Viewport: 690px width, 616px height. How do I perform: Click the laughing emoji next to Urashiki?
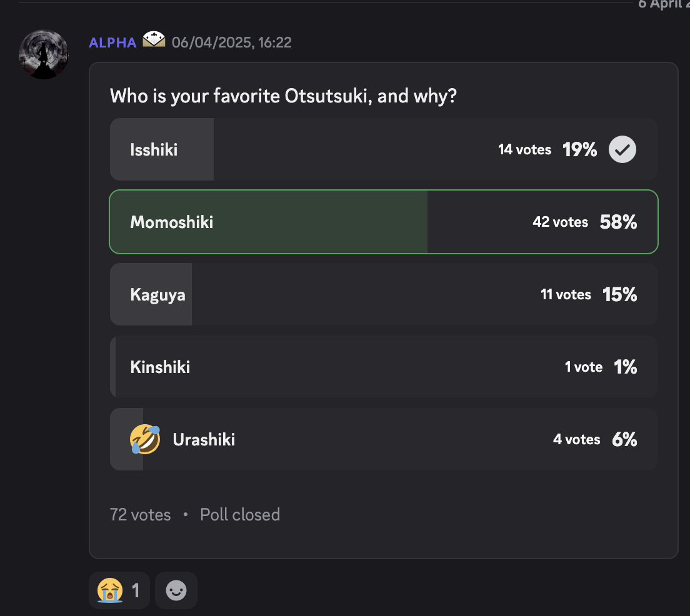145,439
